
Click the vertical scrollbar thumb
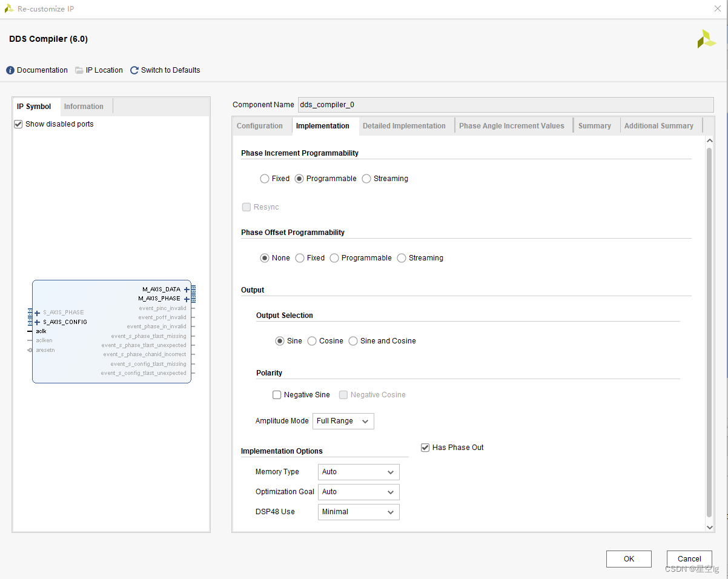[709, 332]
